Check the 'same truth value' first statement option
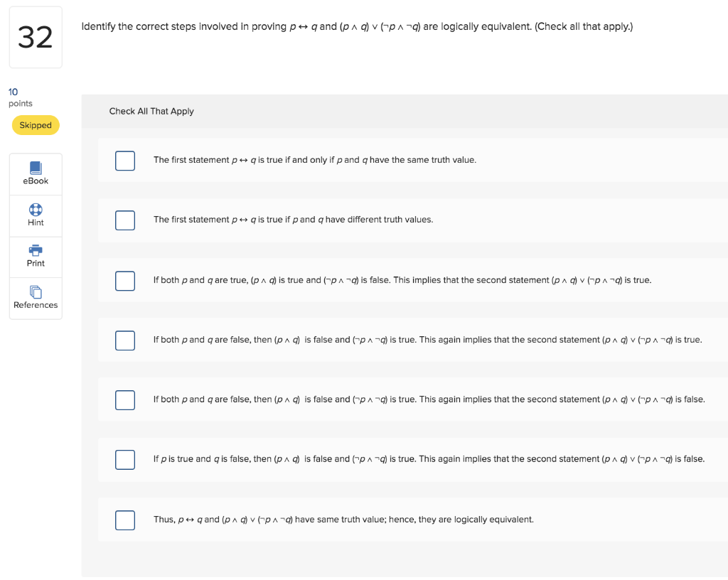Screen dimensions: 728x580 tap(124, 161)
